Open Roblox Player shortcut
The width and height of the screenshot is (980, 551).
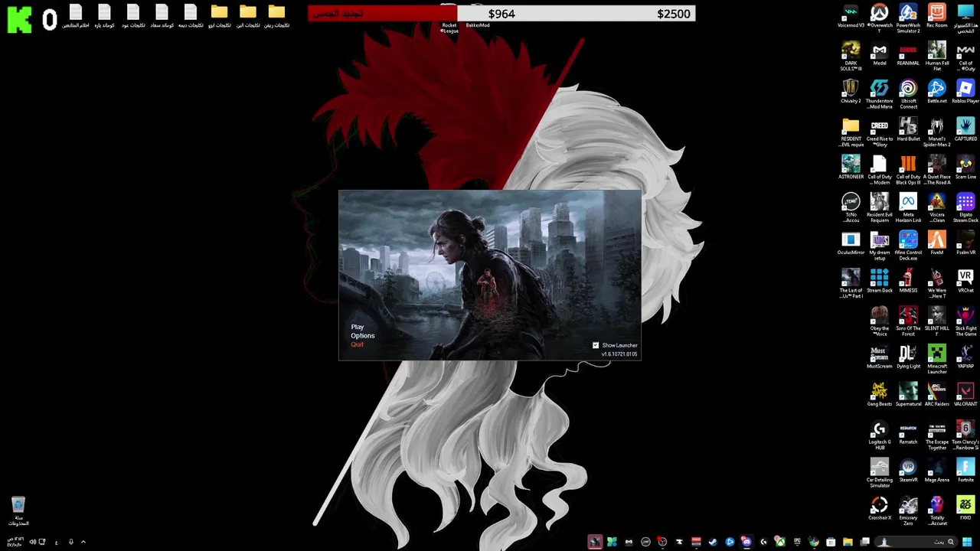click(x=965, y=93)
